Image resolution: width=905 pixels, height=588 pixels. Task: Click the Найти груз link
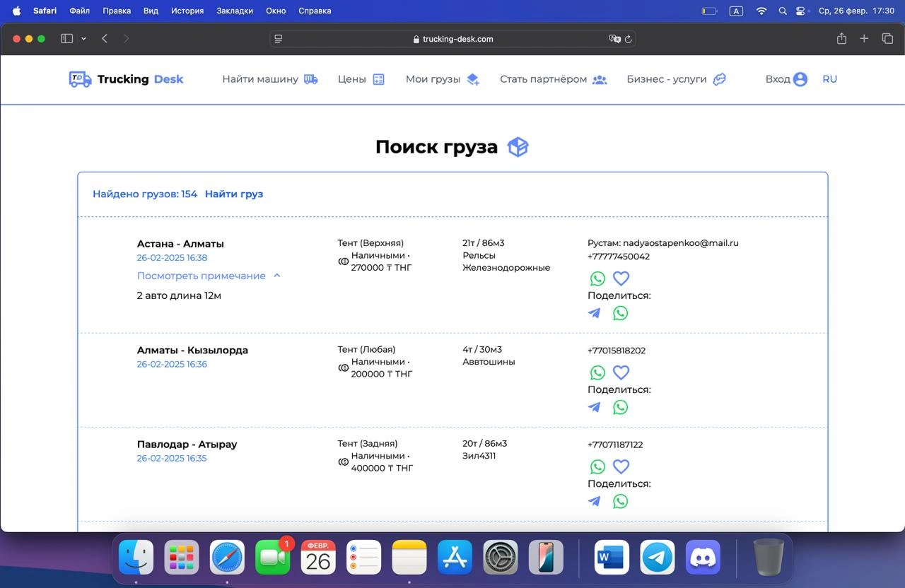[234, 194]
